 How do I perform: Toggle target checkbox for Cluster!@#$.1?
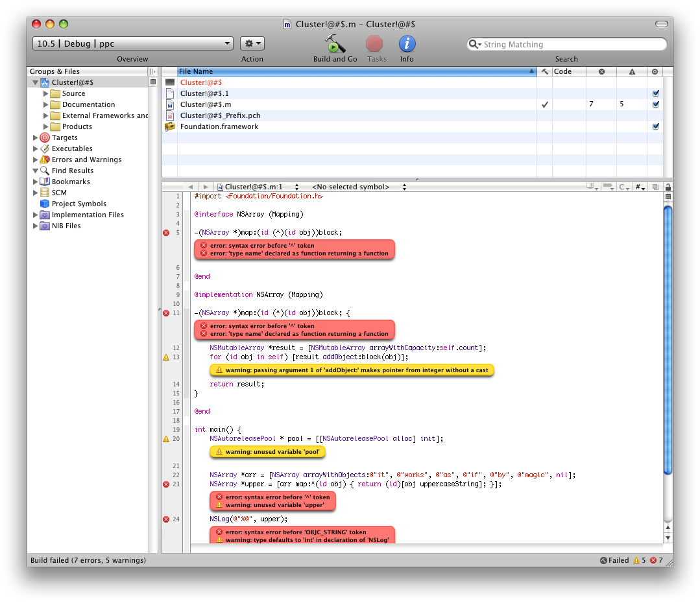tap(655, 93)
